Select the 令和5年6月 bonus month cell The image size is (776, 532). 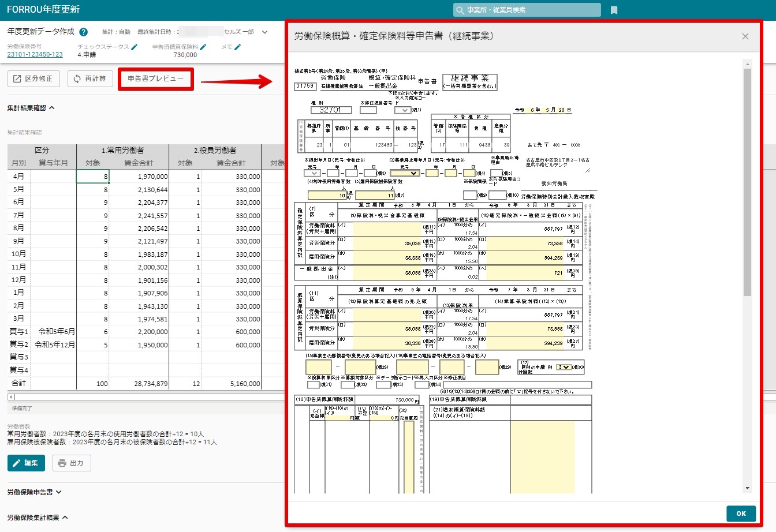coord(53,332)
